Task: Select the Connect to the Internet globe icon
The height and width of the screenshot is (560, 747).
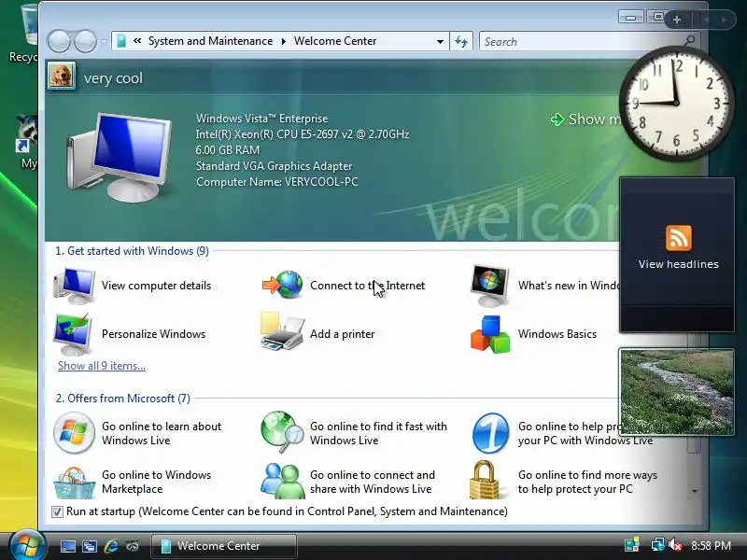Action: 283,285
